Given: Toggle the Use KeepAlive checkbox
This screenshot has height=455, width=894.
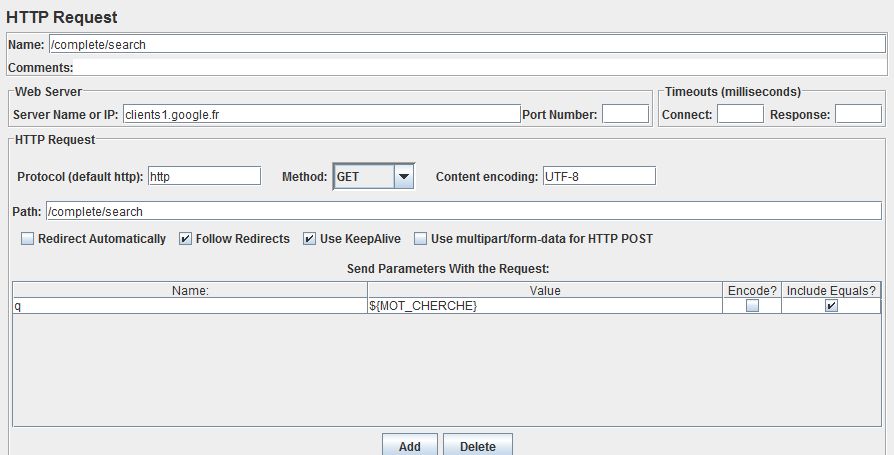Looking at the screenshot, I should click(309, 239).
